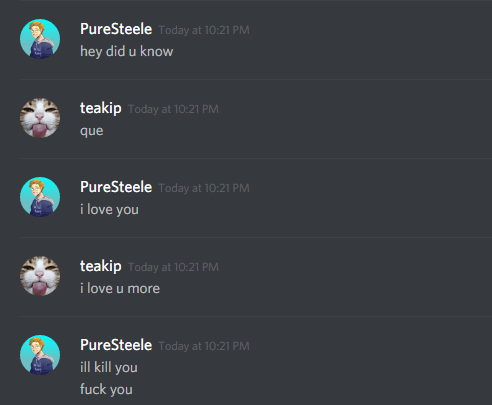Viewport: 492px width, 405px height.
Task: Click timestamp next to teakip's 'que' message
Action: pyautogui.click(x=173, y=109)
